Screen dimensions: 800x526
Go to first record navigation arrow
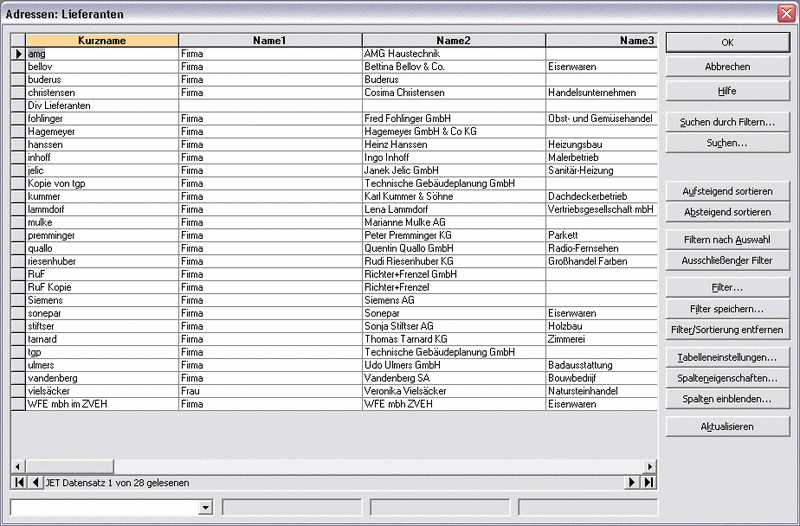pos(19,482)
